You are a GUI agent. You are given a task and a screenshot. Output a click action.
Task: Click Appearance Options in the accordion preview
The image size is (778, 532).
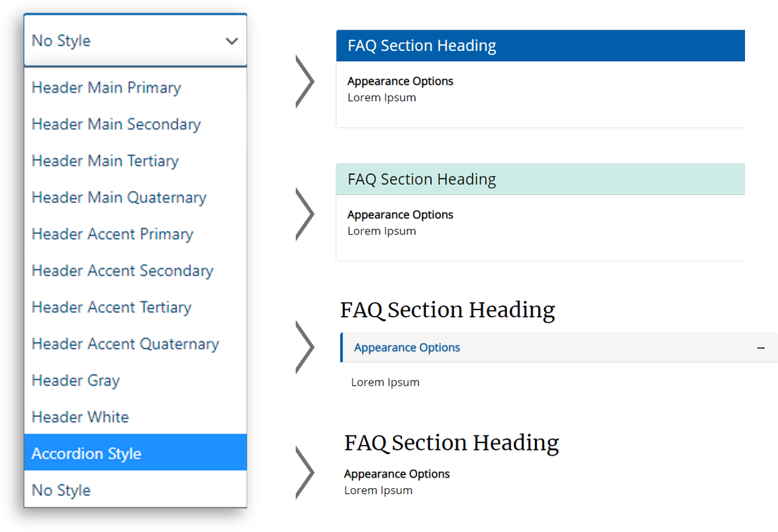(x=407, y=347)
